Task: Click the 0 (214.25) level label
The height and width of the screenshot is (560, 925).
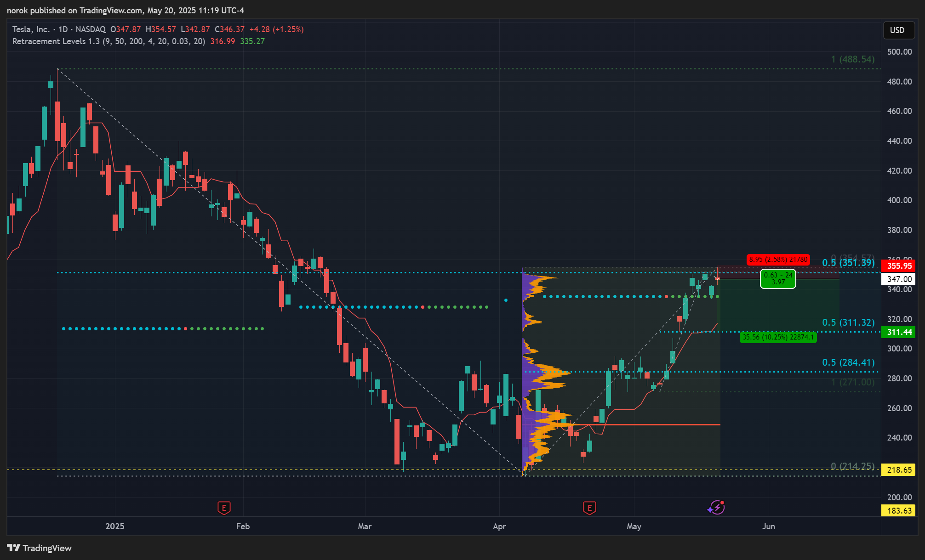Action: [853, 466]
